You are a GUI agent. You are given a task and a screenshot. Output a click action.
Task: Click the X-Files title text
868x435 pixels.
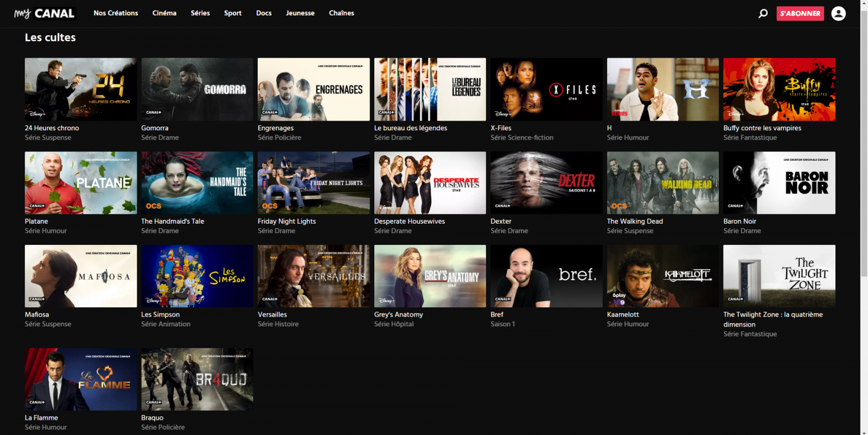[501, 128]
